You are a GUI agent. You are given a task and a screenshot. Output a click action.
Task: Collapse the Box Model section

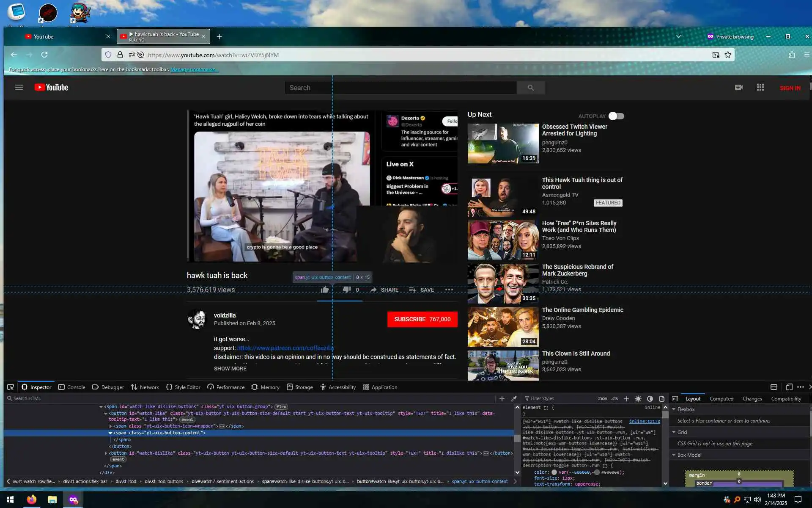pyautogui.click(x=674, y=455)
